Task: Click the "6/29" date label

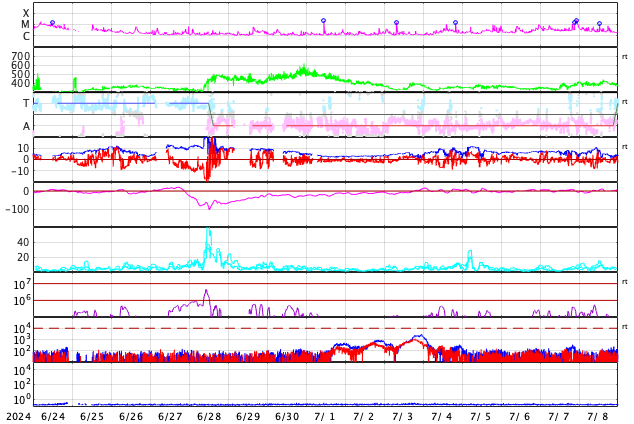Action: (248, 416)
